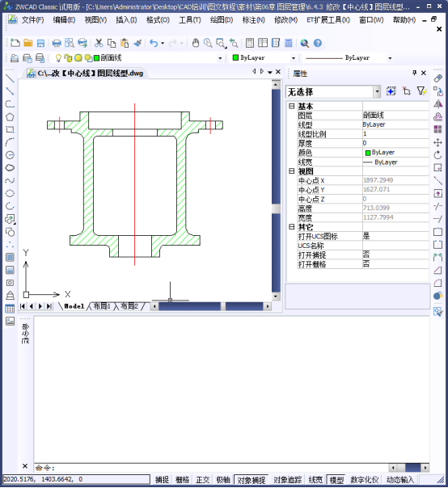This screenshot has height=488, width=448.
Task: Select the Move tool in modify toolbar
Action: pos(437,142)
